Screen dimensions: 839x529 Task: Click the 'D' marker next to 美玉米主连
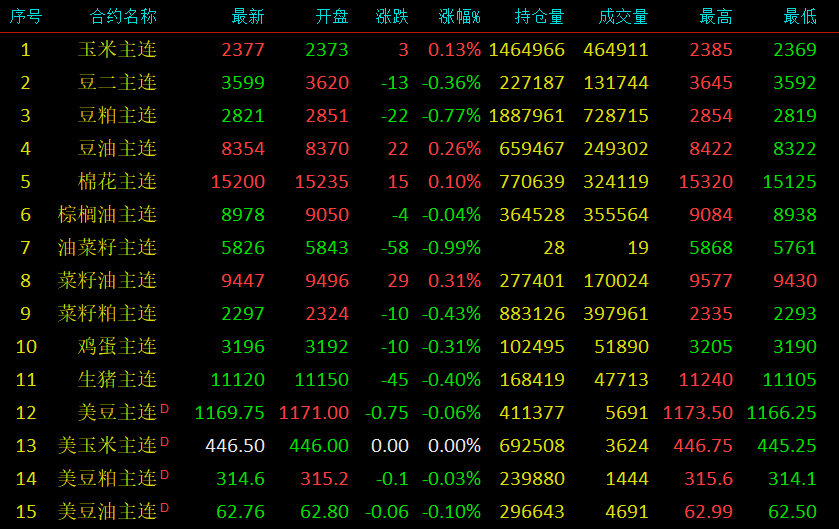165,440
